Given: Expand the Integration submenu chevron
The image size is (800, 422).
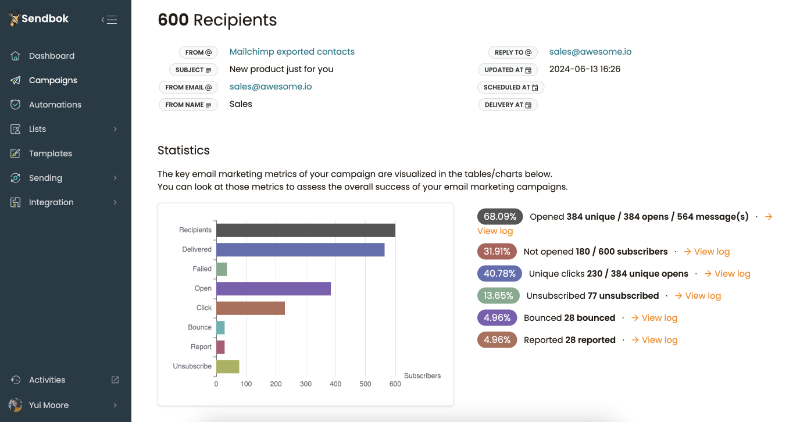Looking at the screenshot, I should [x=115, y=202].
